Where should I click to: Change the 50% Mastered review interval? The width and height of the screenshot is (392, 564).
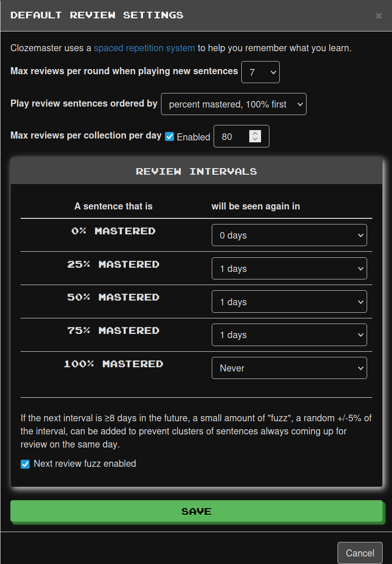pyautogui.click(x=289, y=302)
